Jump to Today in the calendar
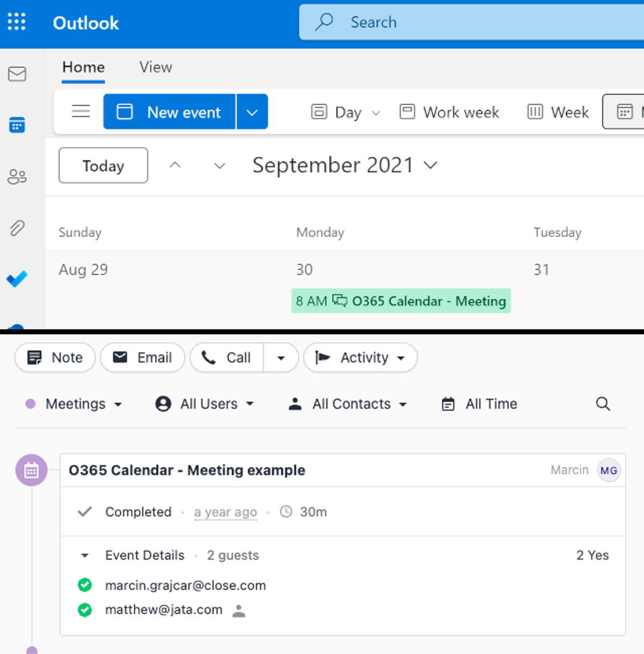 [103, 165]
